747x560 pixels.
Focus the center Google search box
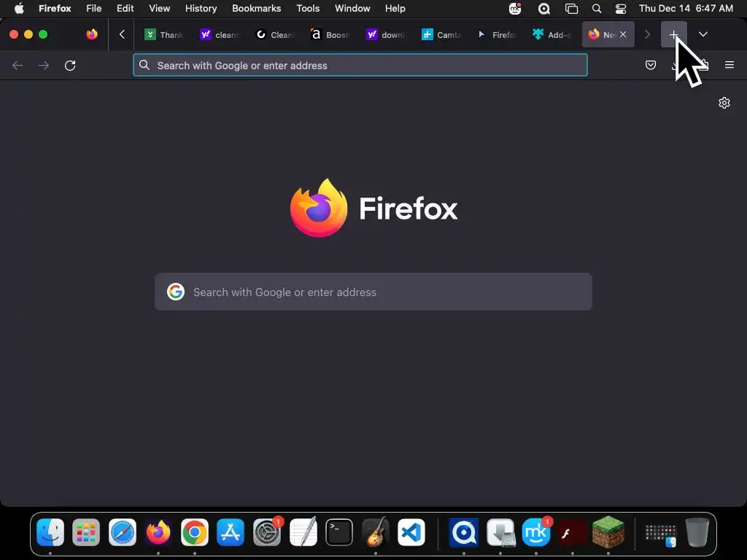click(x=373, y=292)
